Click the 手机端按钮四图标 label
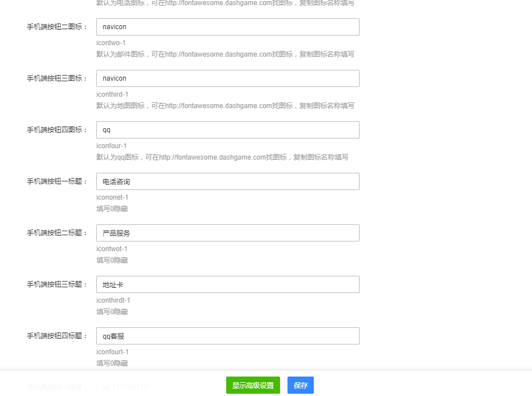The width and height of the screenshot is (532, 396). pyautogui.click(x=57, y=130)
